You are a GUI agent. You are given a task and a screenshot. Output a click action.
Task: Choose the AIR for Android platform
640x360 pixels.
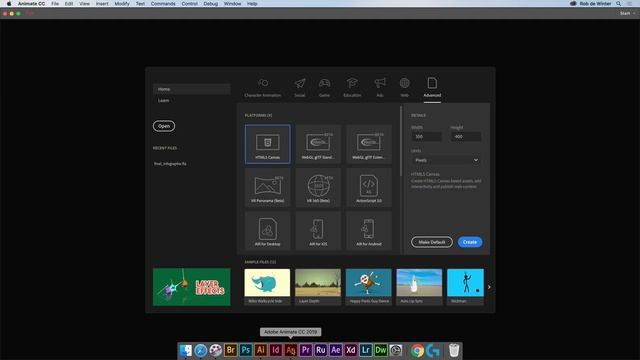pos(369,231)
